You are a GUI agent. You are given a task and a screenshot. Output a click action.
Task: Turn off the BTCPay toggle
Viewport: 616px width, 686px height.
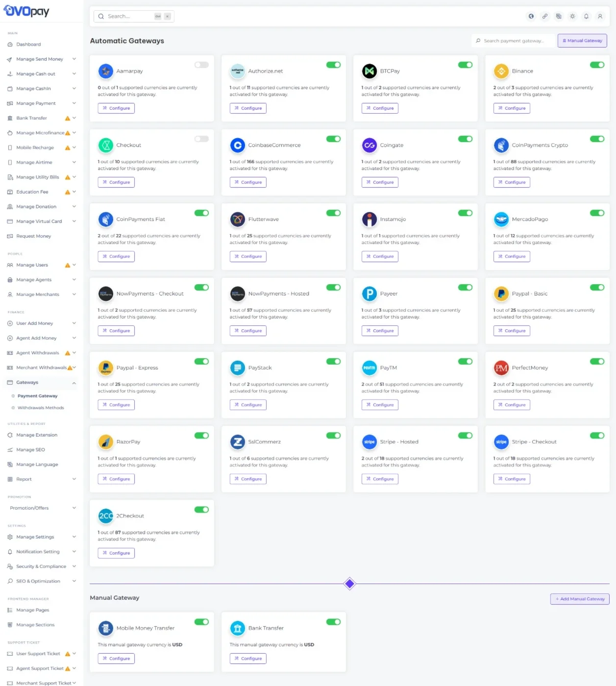tap(465, 65)
